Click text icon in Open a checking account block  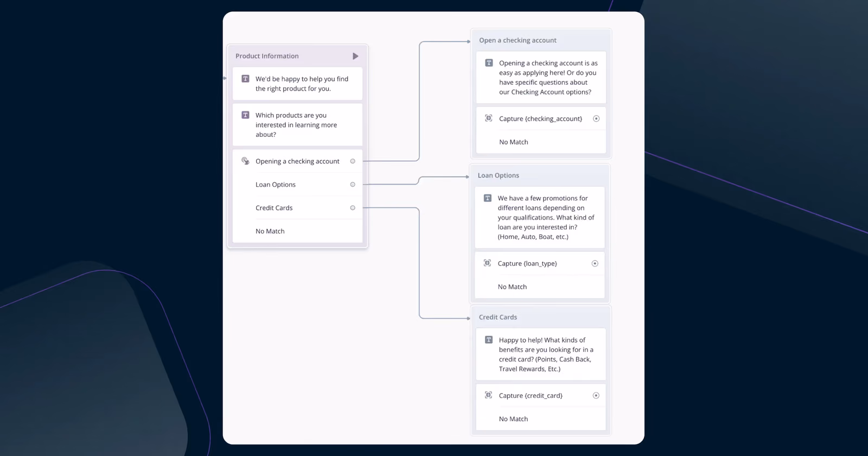pos(489,63)
